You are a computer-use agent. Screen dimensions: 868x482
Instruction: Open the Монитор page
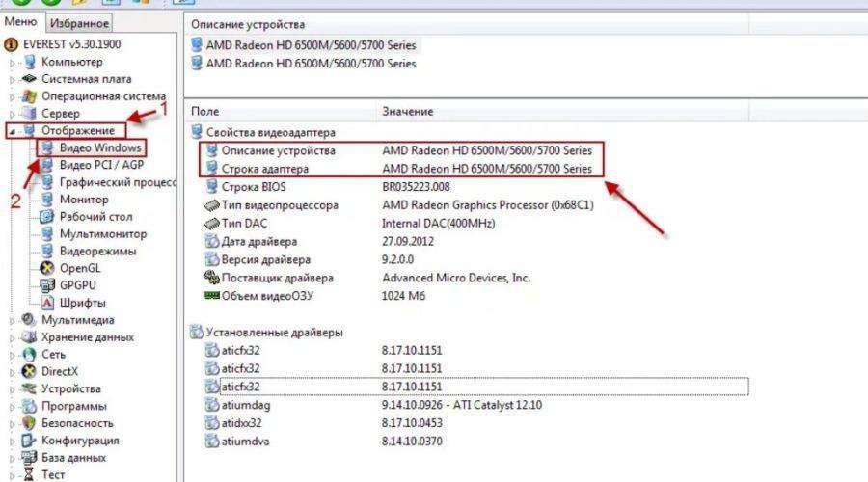(x=84, y=200)
